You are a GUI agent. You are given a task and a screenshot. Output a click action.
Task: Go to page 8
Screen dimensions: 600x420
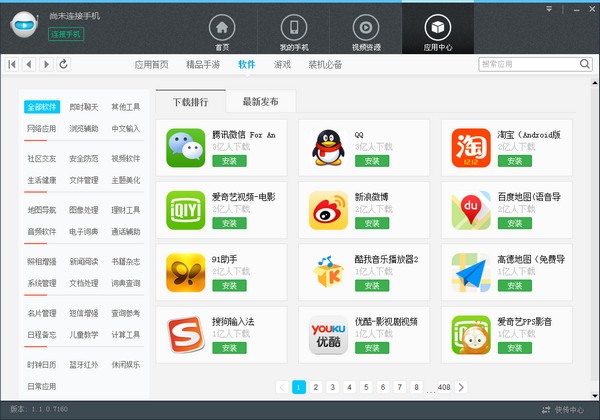tap(416, 387)
